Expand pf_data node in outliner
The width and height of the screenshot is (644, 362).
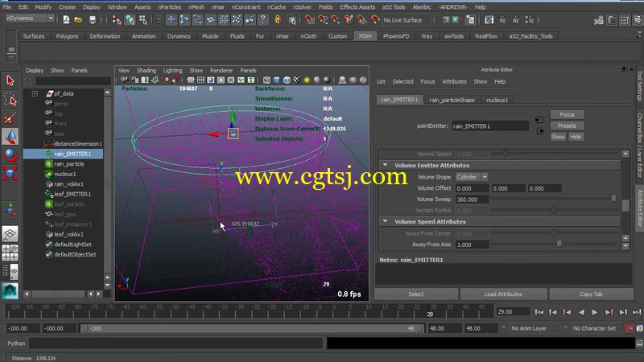(35, 93)
